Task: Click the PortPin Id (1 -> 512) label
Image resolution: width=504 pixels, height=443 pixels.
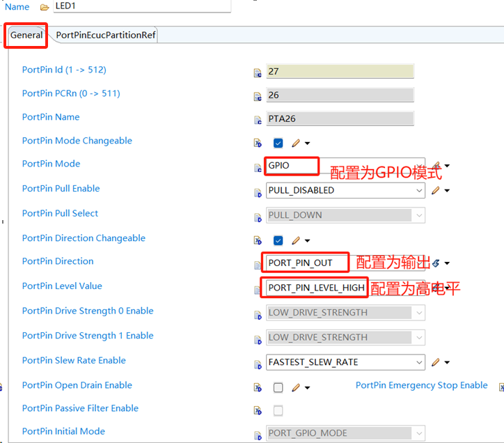Action: pos(64,70)
